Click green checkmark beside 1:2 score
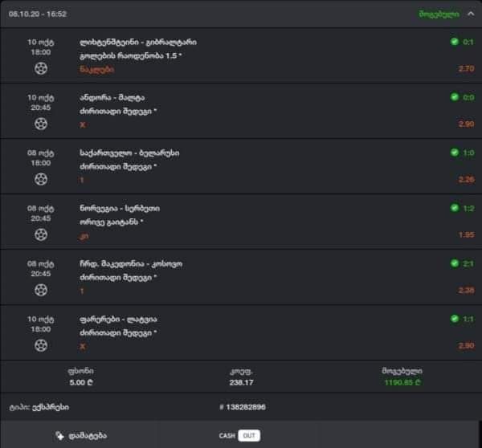This screenshot has width=482, height=448. (455, 208)
